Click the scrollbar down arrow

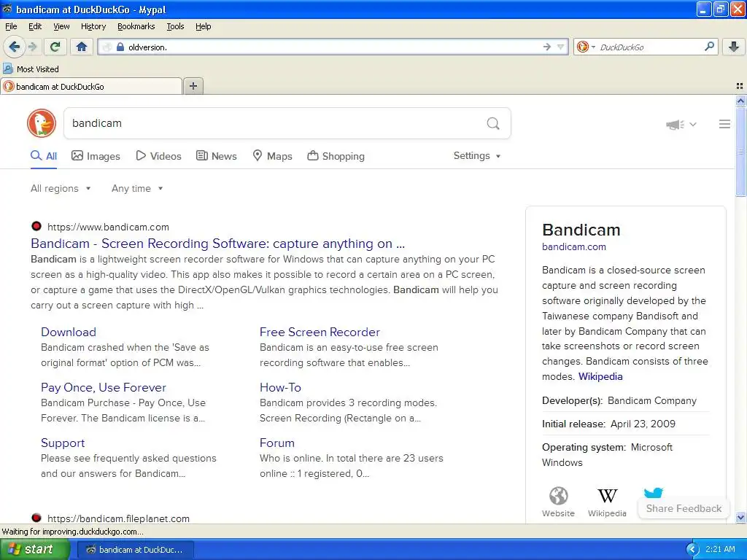740,517
